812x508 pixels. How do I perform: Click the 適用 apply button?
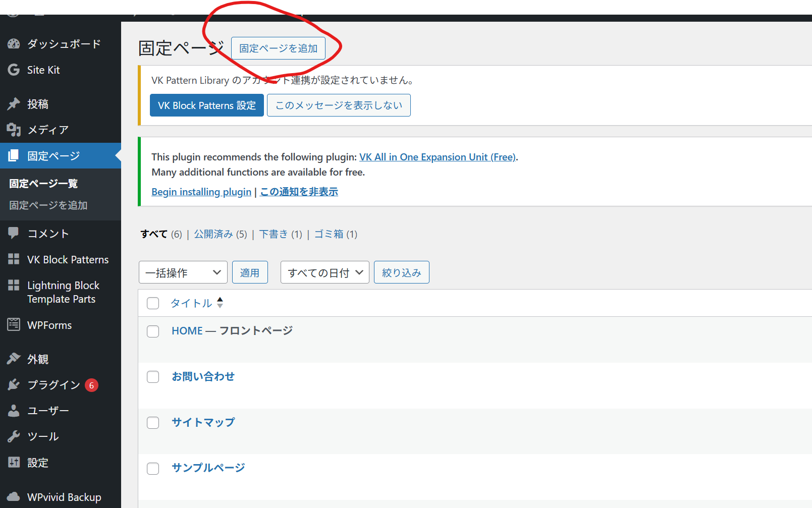pyautogui.click(x=250, y=272)
